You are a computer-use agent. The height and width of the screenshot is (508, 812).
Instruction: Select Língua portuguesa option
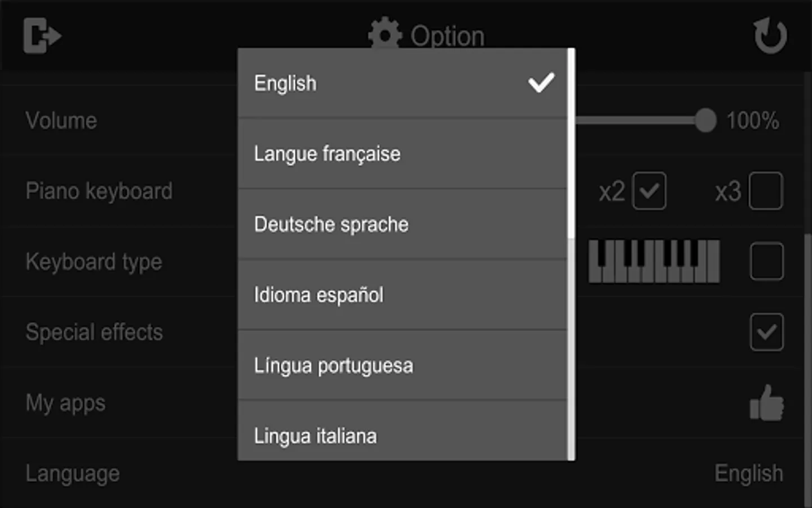point(333,365)
